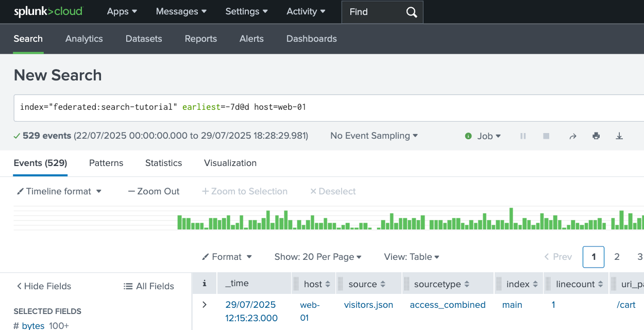The height and width of the screenshot is (330, 644).
Task: Click linecount value 1
Action: coord(553,305)
